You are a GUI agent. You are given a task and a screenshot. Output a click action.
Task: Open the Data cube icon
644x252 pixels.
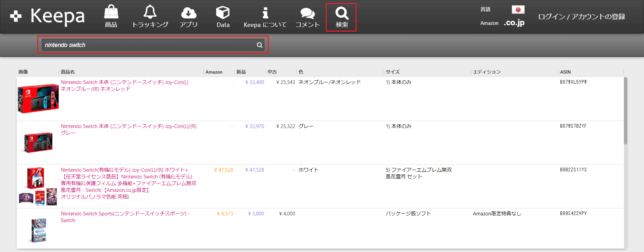coord(223,13)
